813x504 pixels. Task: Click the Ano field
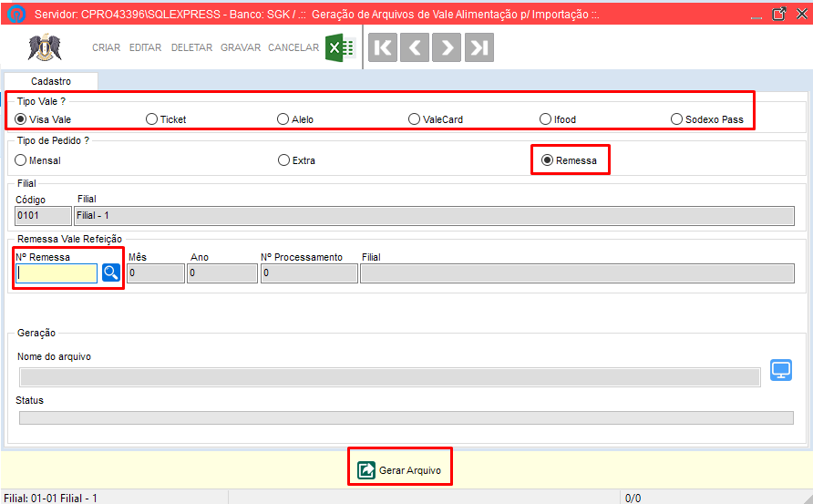(222, 273)
